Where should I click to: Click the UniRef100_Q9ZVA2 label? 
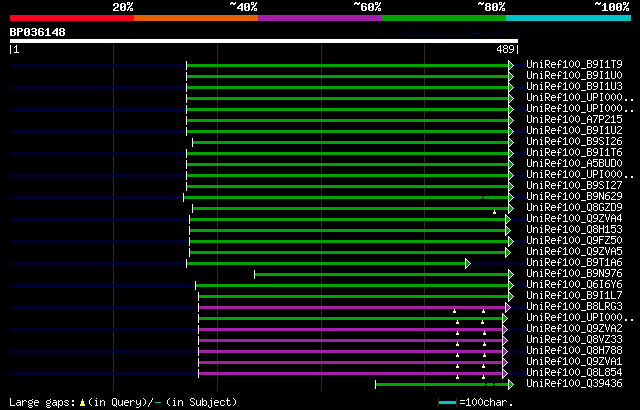[x=574, y=329]
